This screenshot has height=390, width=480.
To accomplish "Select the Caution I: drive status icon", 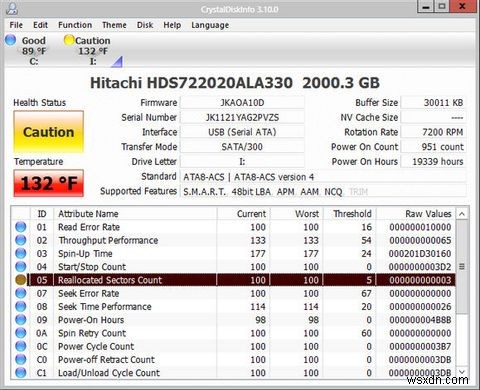I will click(x=69, y=40).
